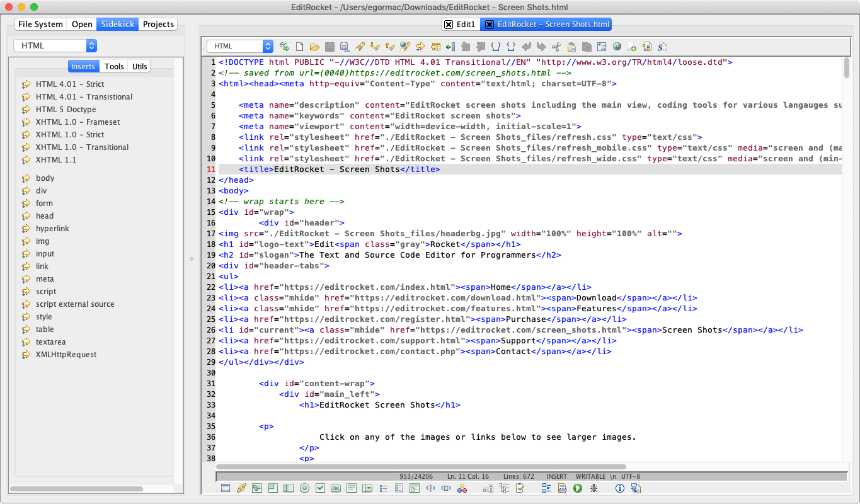Insert a form element from sidebar

tap(45, 203)
